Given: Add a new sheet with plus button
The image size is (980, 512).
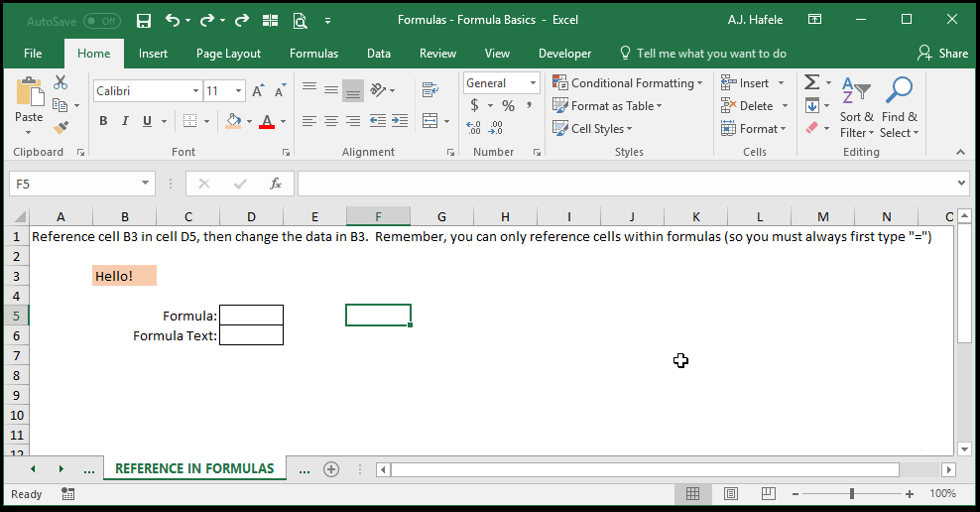Looking at the screenshot, I should pos(331,469).
